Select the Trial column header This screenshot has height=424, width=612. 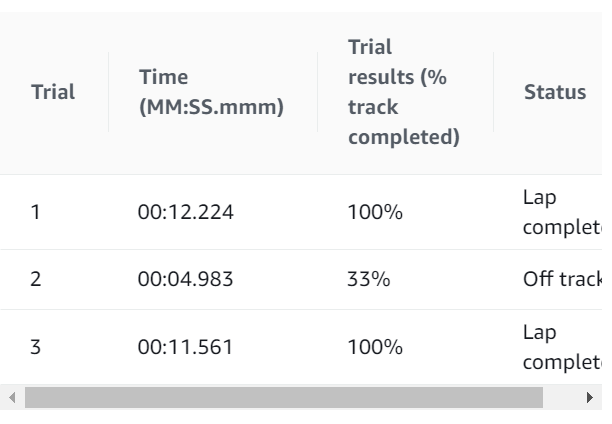[53, 92]
